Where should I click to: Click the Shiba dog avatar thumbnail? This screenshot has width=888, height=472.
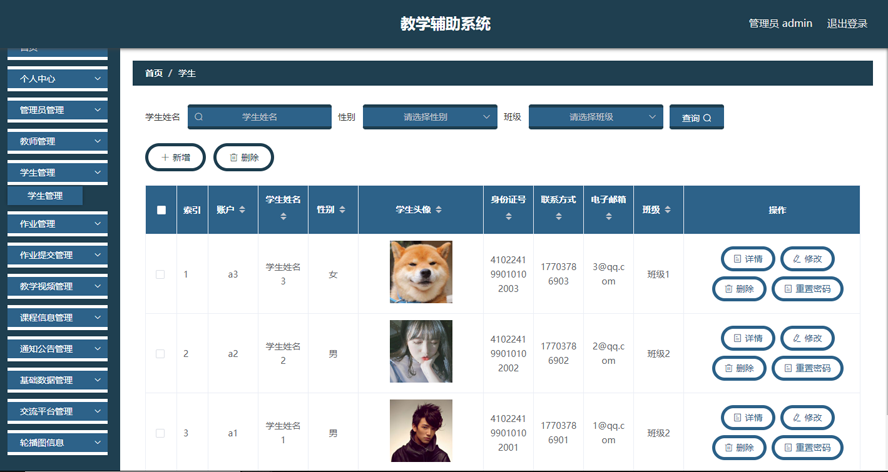point(421,272)
